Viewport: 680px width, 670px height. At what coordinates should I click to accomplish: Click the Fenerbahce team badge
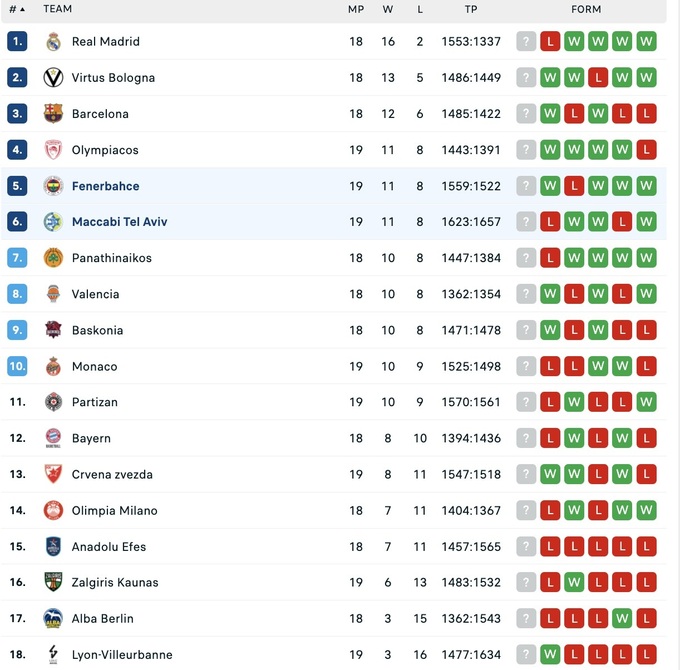[x=53, y=186]
